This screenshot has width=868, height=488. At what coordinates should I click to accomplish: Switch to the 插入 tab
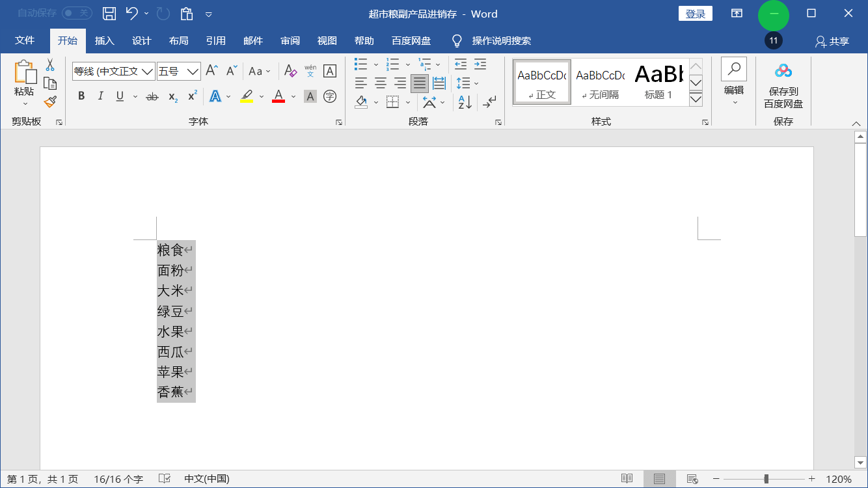(104, 40)
